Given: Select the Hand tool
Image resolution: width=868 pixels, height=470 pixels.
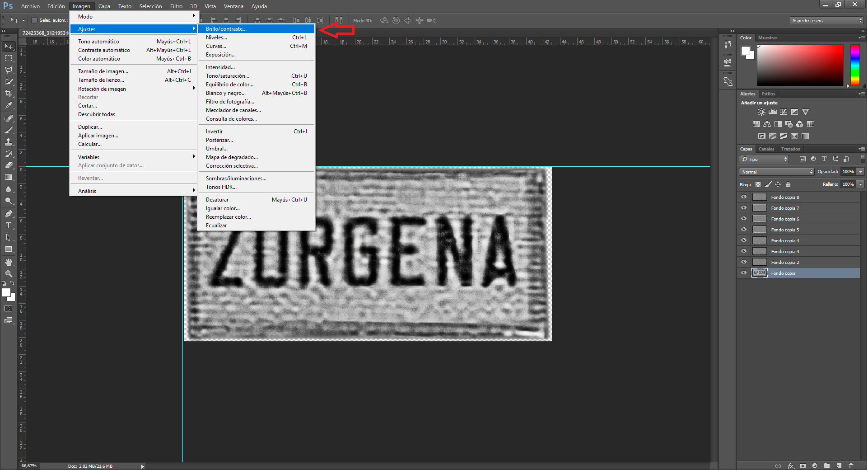Looking at the screenshot, I should click(9, 262).
